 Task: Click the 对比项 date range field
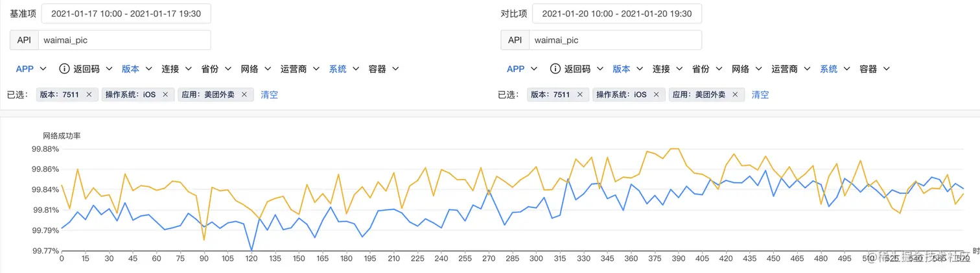click(x=617, y=14)
